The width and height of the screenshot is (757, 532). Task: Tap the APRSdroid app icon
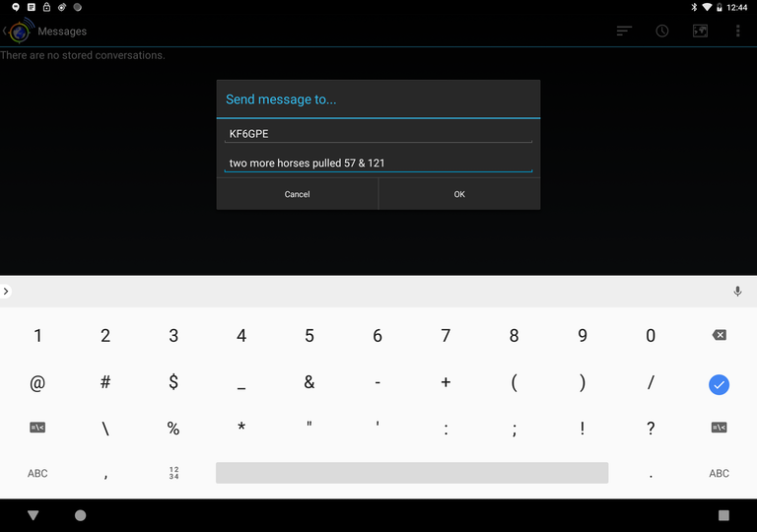[x=21, y=31]
